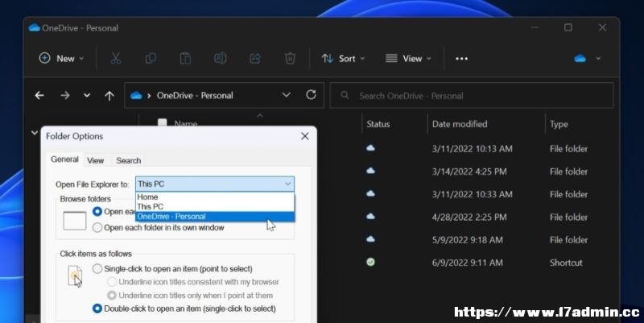
Task: Expand the OneDrive status chevron in toolbar
Action: (x=598, y=59)
